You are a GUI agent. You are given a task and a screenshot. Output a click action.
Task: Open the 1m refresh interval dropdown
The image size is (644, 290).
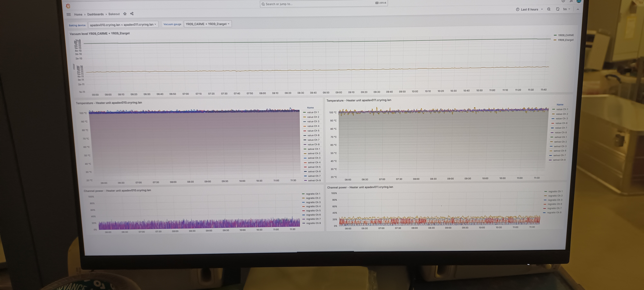pyautogui.click(x=566, y=9)
